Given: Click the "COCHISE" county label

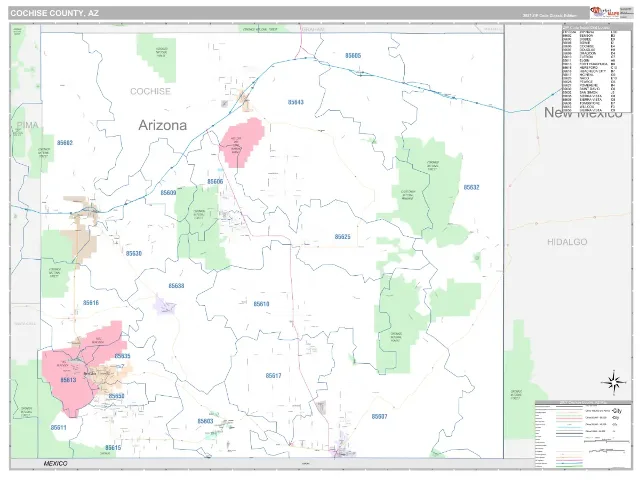Looking at the screenshot, I should [x=150, y=91].
